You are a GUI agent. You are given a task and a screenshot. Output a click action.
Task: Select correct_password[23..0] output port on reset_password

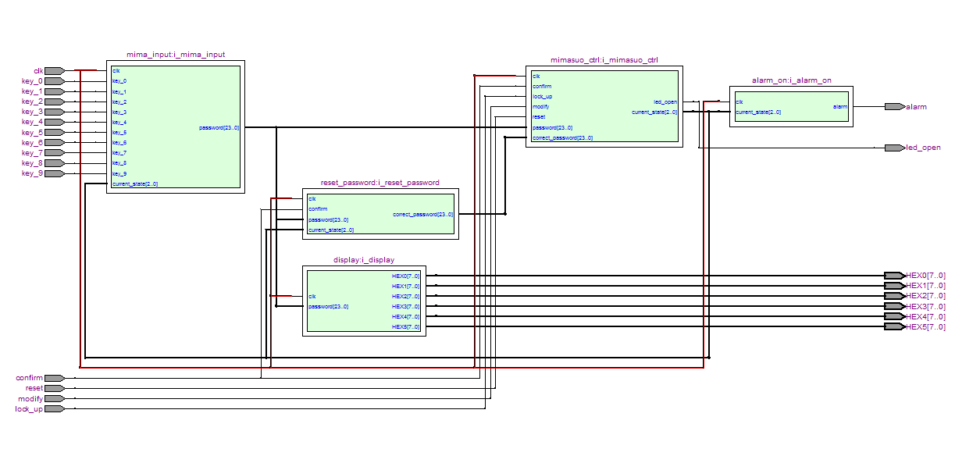coord(422,214)
